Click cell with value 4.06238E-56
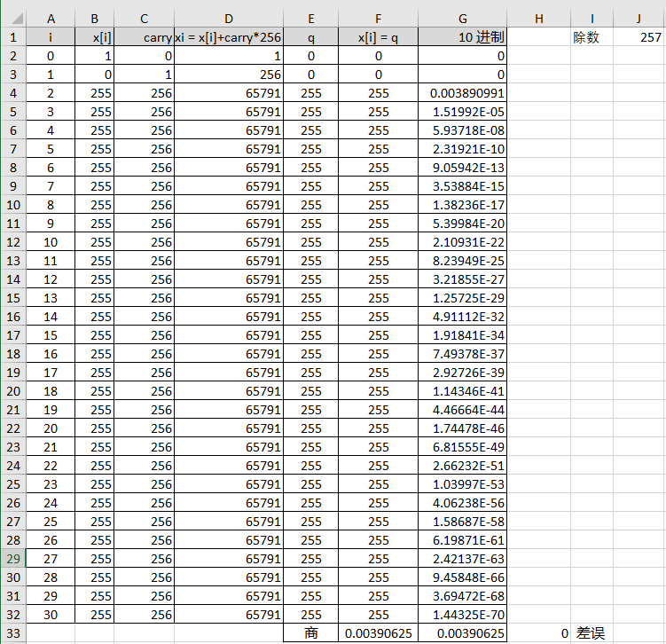This screenshot has width=666, height=644. (x=463, y=503)
